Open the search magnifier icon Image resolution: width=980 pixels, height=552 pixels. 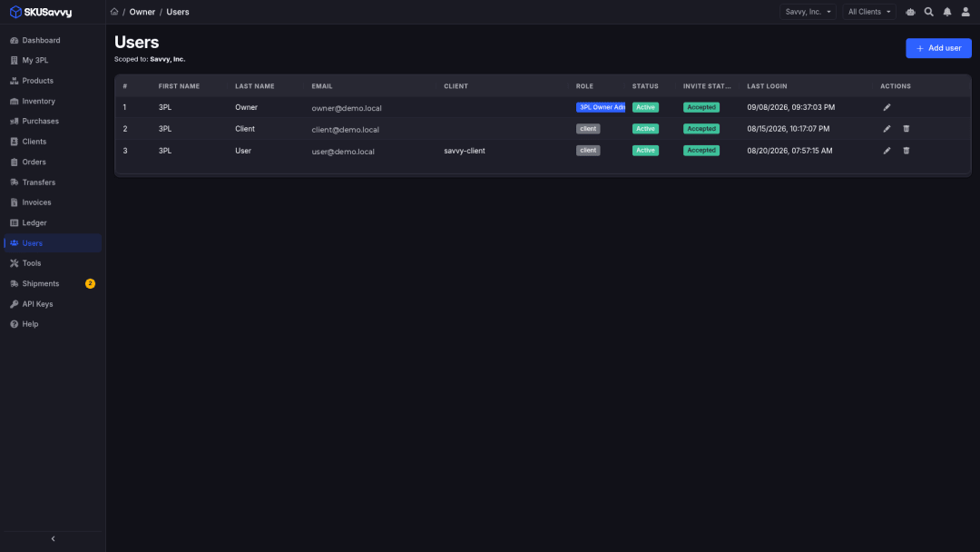pos(929,12)
